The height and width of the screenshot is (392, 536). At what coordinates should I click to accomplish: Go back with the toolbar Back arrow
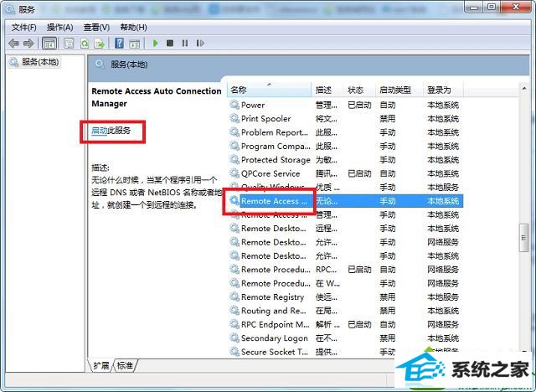tap(13, 44)
